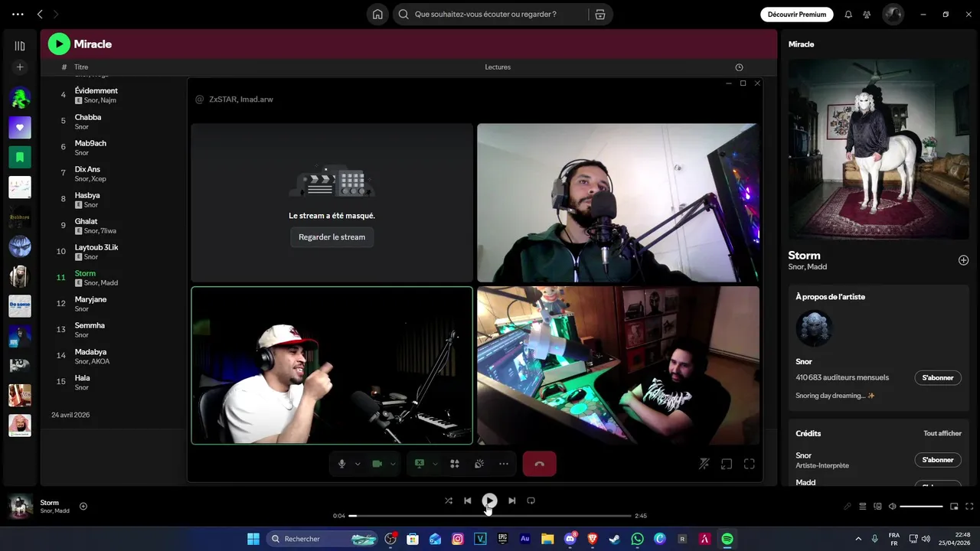
Task: Open Windows taskbar Rechercher search box
Action: [x=323, y=539]
